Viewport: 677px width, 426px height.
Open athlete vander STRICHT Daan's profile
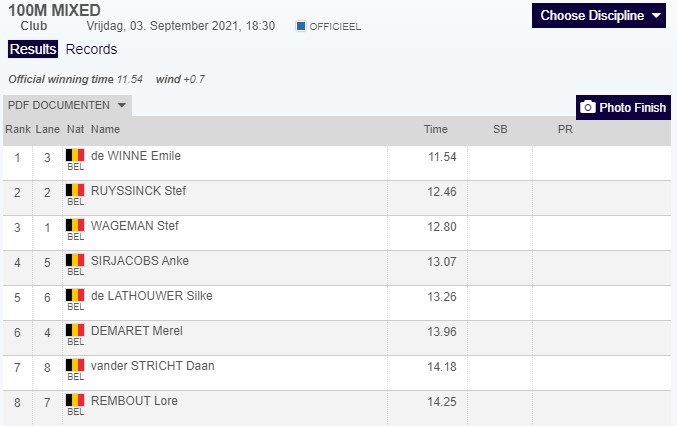point(152,366)
